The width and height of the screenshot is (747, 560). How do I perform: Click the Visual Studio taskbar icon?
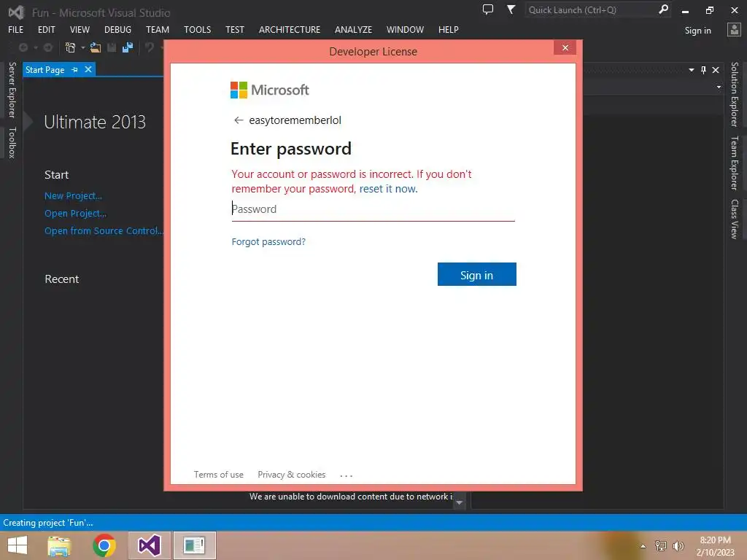click(149, 545)
